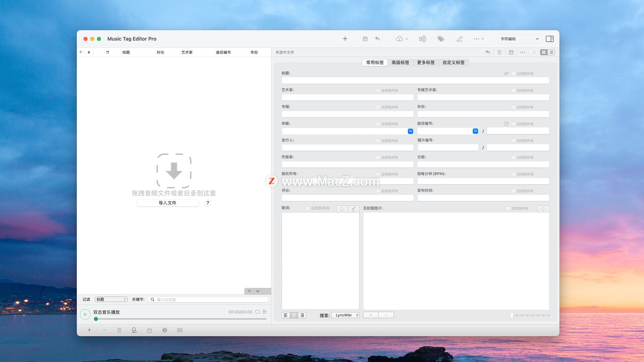The height and width of the screenshot is (362, 644).
Task: Click the lyrics cloud download icon
Action: click(342, 209)
